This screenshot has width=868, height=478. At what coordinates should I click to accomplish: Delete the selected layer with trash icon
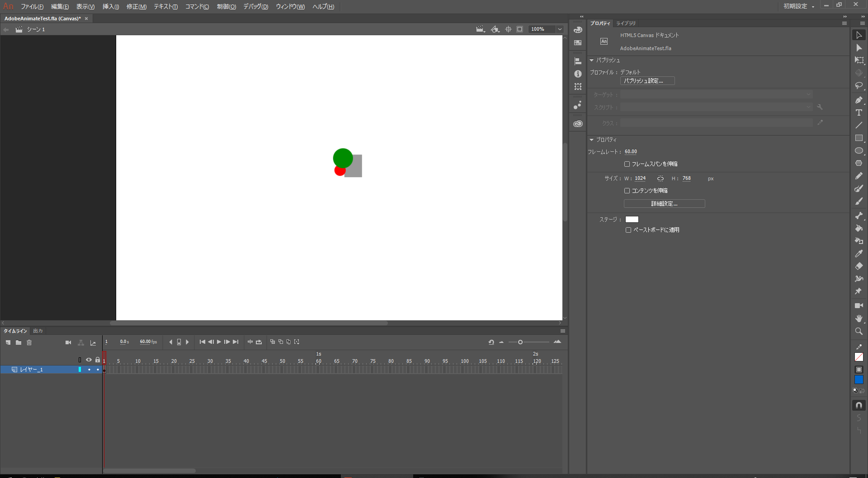(29, 342)
